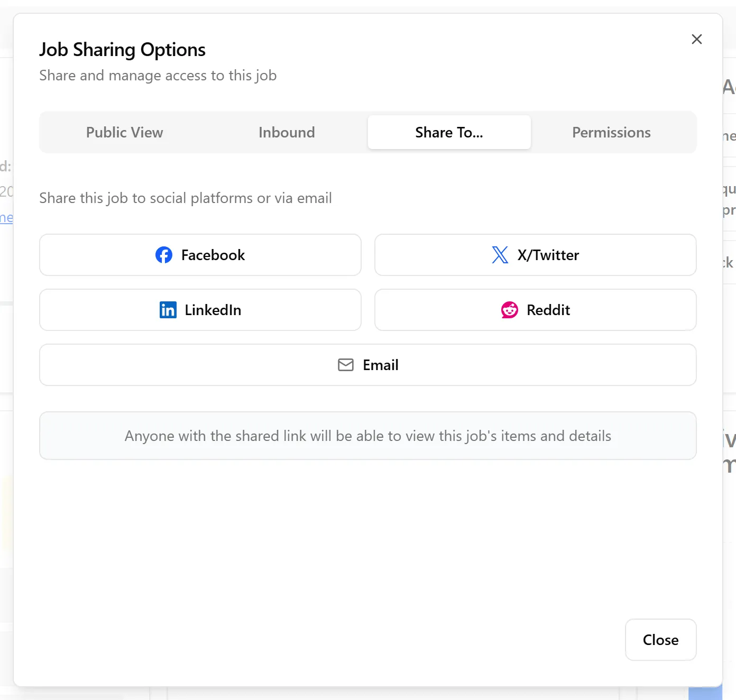The height and width of the screenshot is (700, 736).
Task: Click the "Anyone with the shared link" notice
Action: [x=368, y=436]
